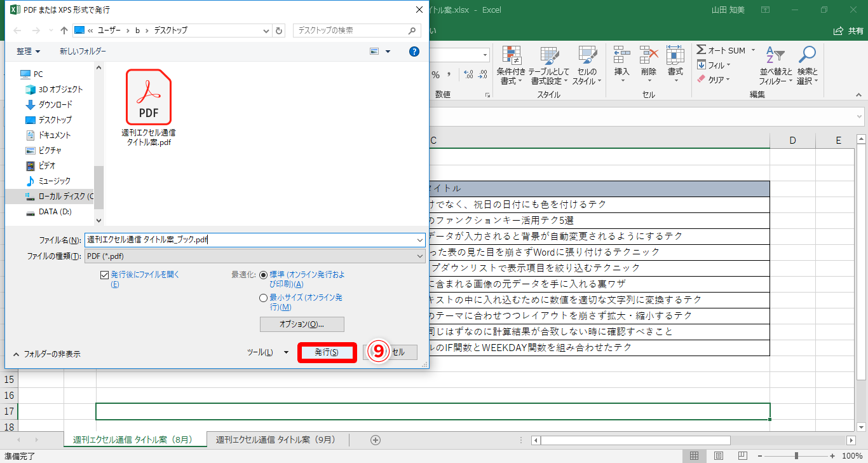Select the 標準 optimization radio button

264,275
